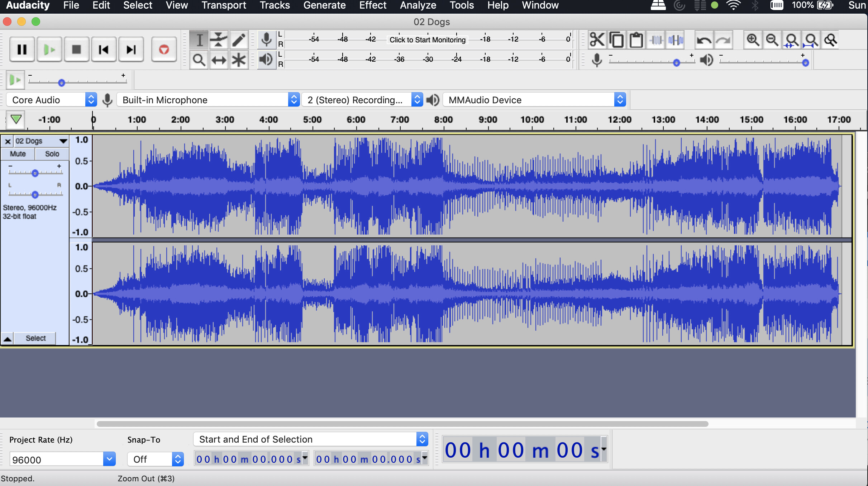
Task: Click to Start Monitoring in recording meter
Action: coord(428,39)
